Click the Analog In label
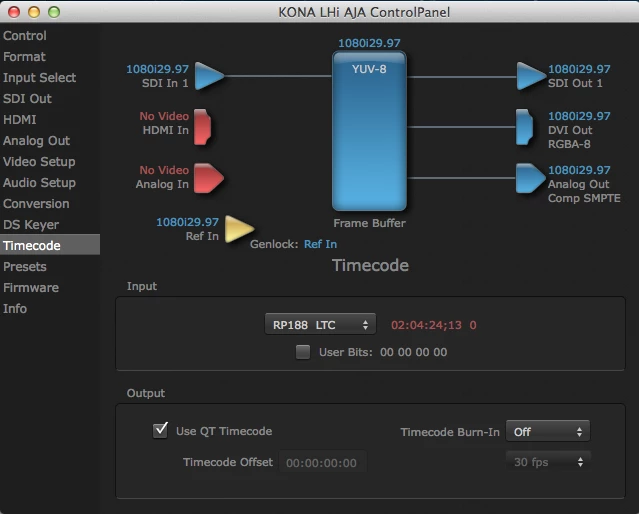Viewport: 639px width, 514px height. [162, 184]
